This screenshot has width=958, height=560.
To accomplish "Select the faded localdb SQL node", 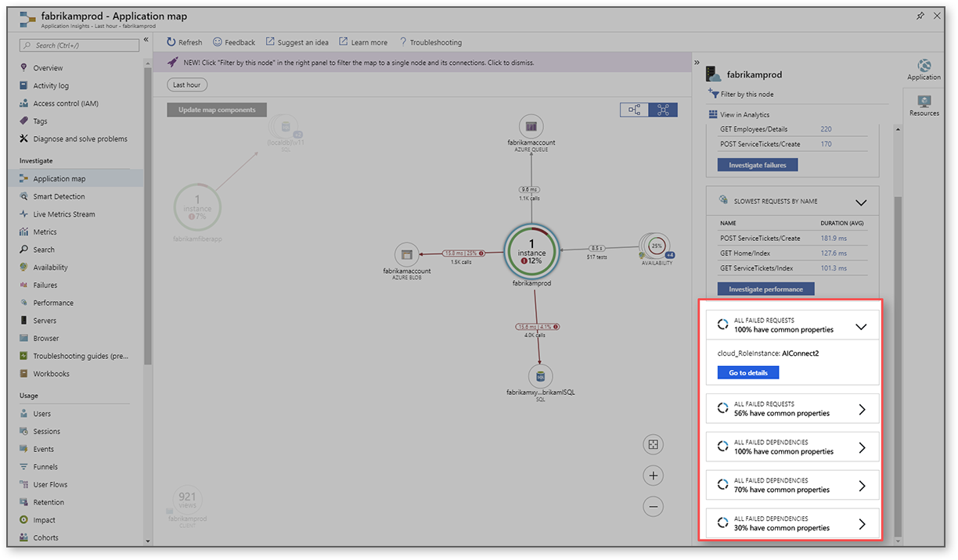I will pyautogui.click(x=283, y=127).
